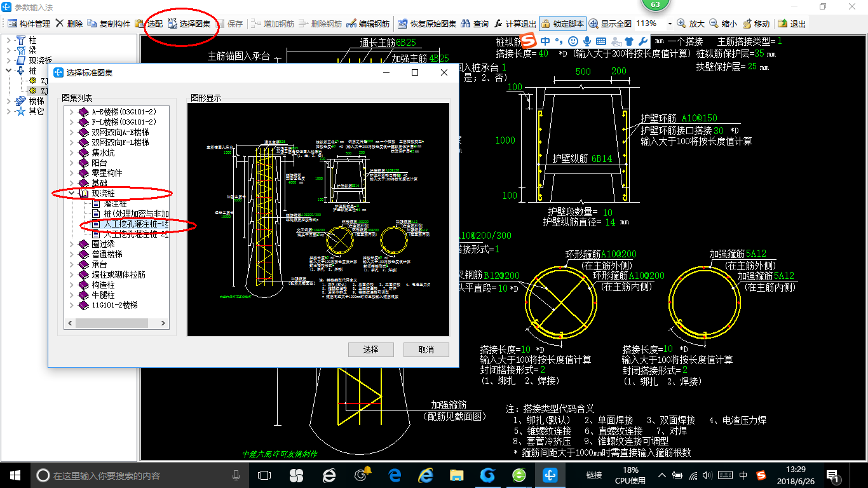
Task: Select 人工挖孔灌注桩-2 atlas item
Action: 136,234
